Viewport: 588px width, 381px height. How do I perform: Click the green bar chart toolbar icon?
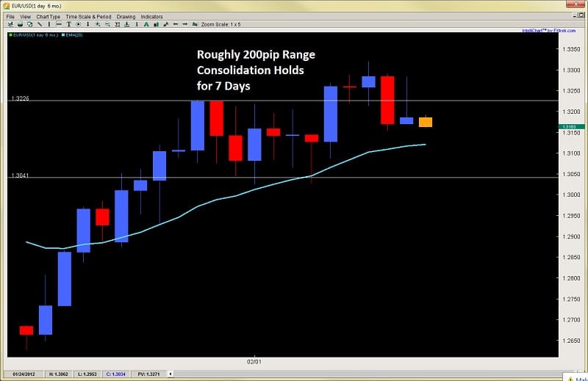(156, 24)
